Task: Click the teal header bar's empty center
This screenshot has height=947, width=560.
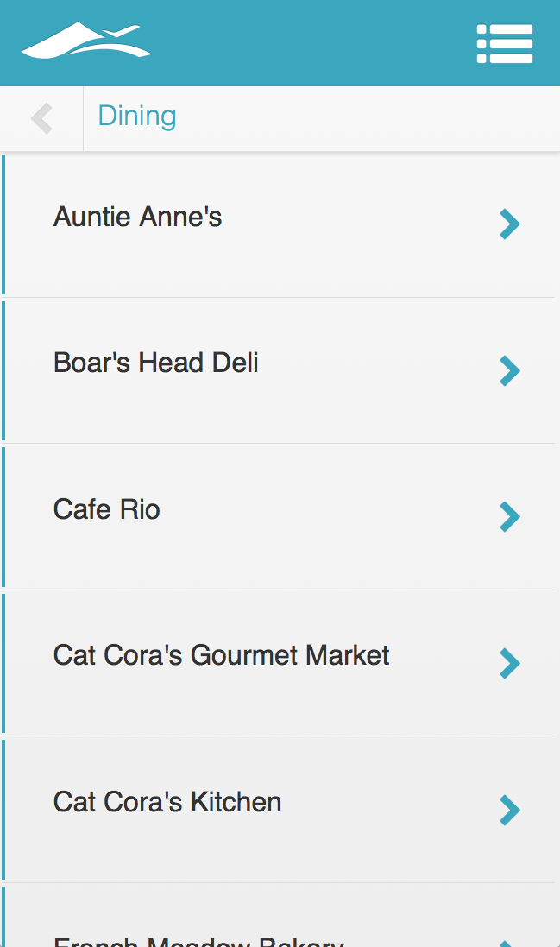Action: [311, 43]
